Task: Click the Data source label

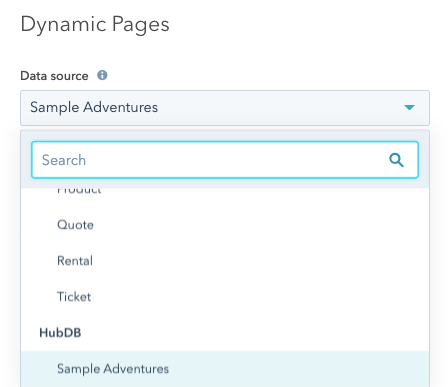Action: (x=54, y=76)
